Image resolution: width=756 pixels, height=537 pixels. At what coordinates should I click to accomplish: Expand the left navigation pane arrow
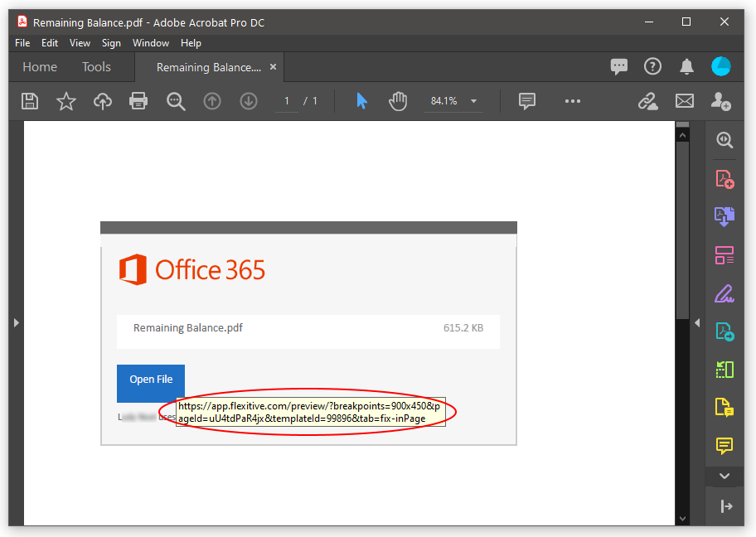pos(17,322)
